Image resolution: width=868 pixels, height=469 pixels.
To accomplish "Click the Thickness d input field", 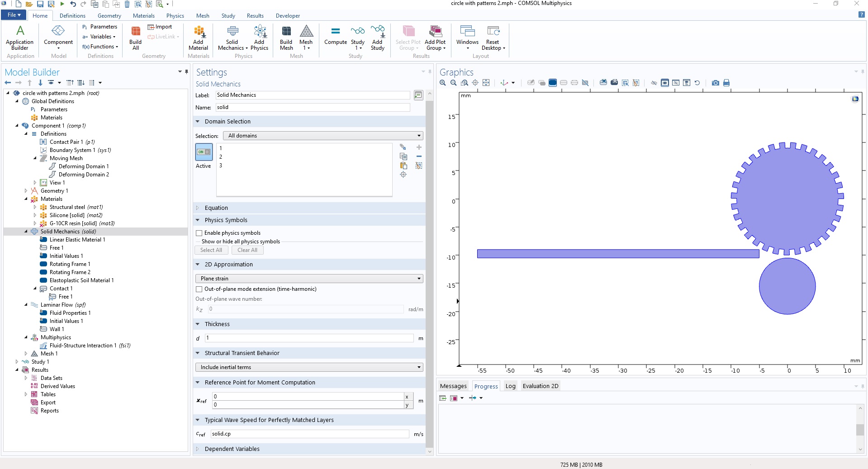I will 309,338.
